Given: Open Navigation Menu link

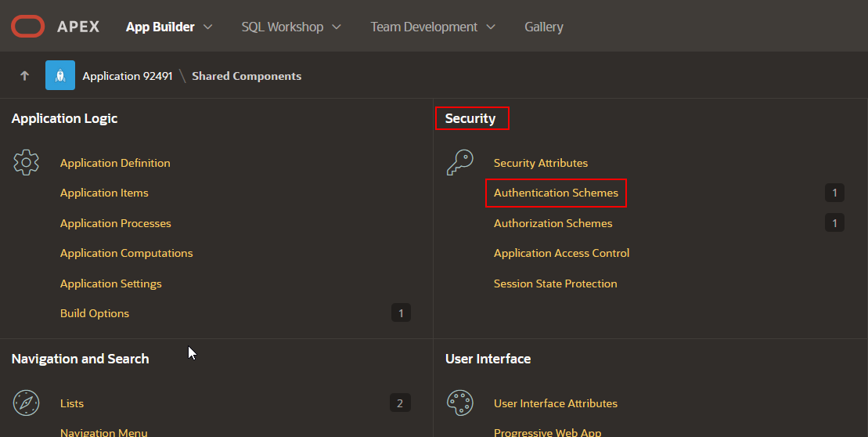Looking at the screenshot, I should 103,432.
